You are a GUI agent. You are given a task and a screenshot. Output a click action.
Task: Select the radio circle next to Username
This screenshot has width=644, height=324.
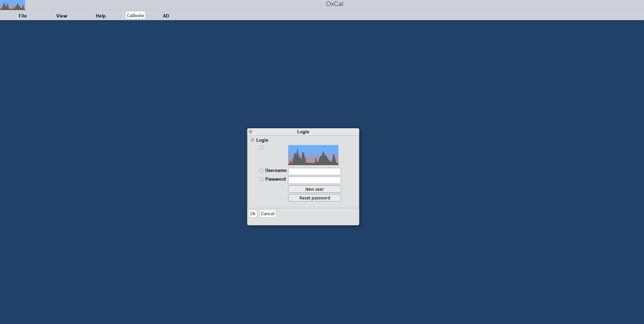[261, 171]
